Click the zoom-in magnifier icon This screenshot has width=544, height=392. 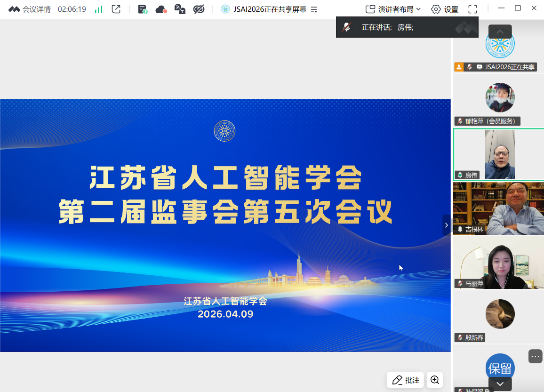click(435, 380)
